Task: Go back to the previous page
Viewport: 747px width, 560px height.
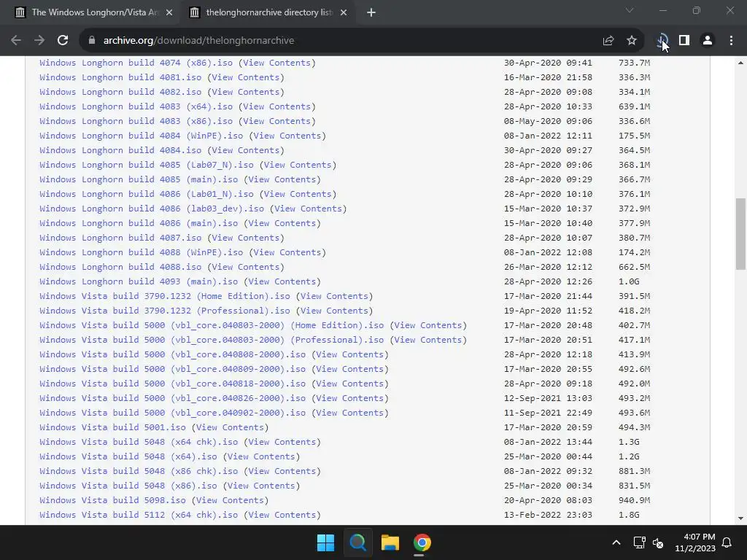Action: pyautogui.click(x=16, y=41)
